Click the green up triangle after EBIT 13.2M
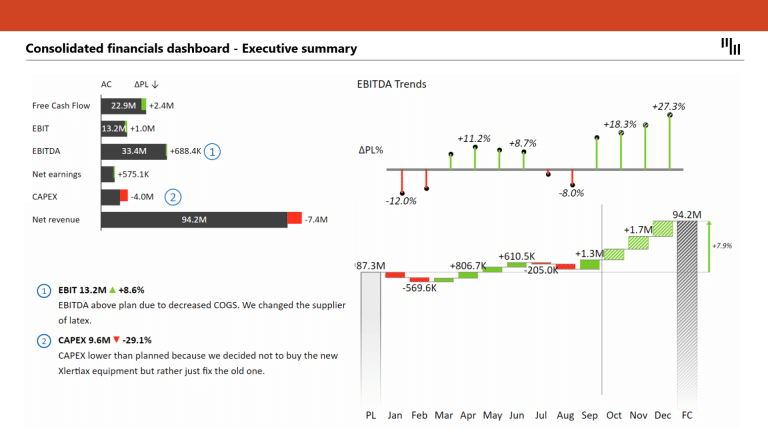The image size is (768, 432). pos(112,290)
